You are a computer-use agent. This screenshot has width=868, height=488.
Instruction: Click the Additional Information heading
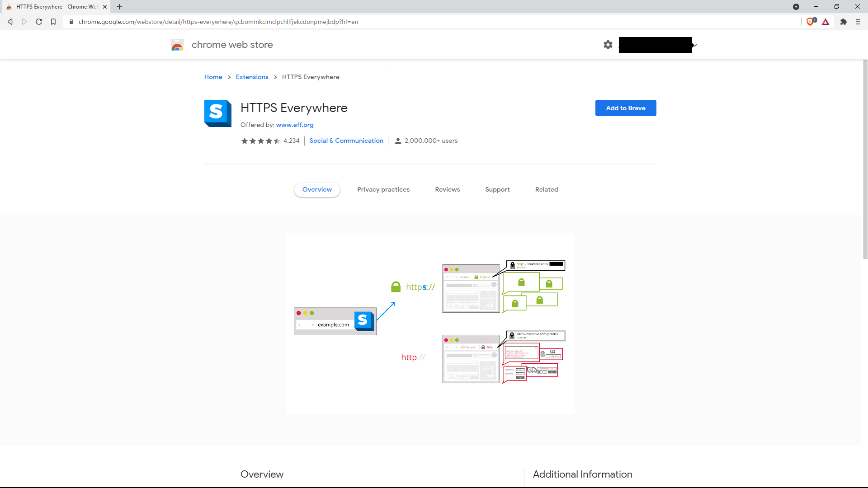pyautogui.click(x=582, y=474)
